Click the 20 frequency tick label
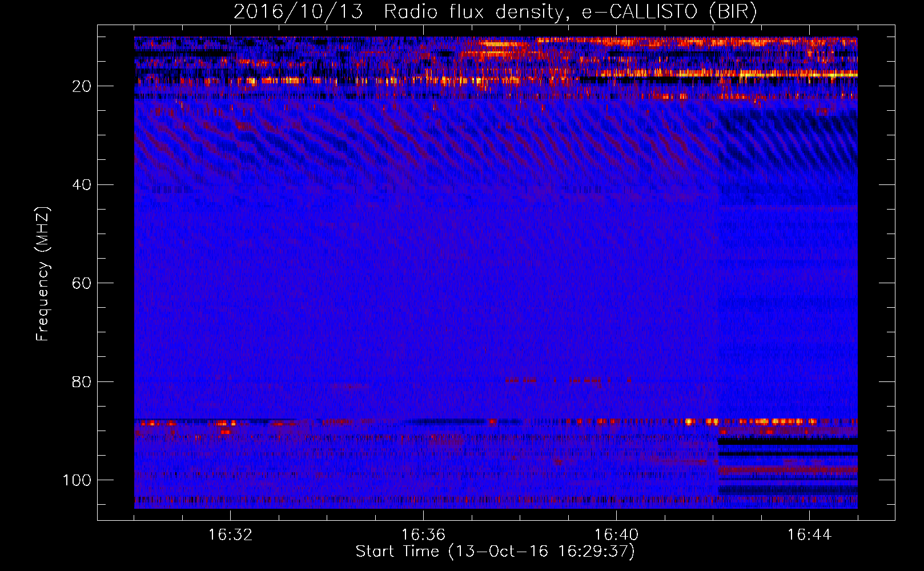This screenshot has width=924, height=571. point(82,86)
